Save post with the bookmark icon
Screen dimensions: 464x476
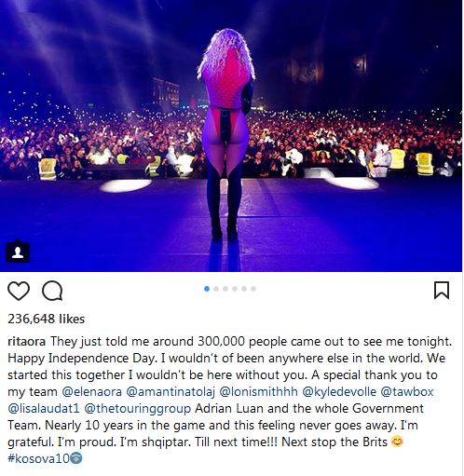coord(442,291)
